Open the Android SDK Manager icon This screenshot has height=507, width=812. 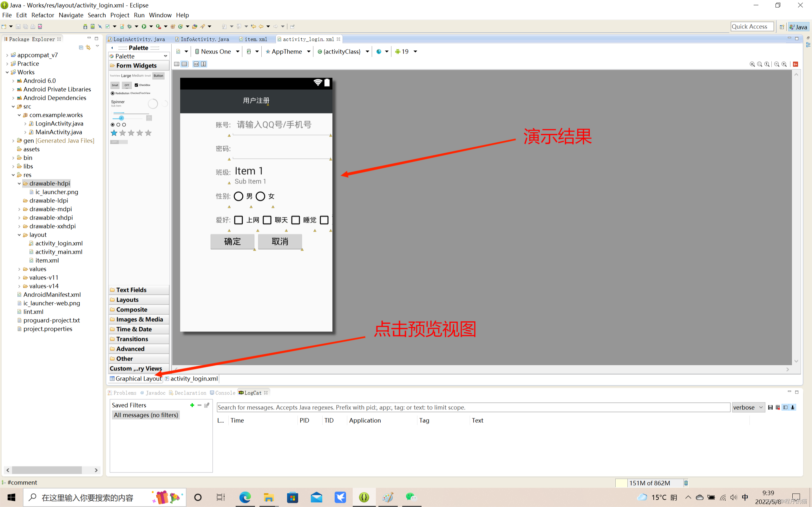click(x=85, y=27)
